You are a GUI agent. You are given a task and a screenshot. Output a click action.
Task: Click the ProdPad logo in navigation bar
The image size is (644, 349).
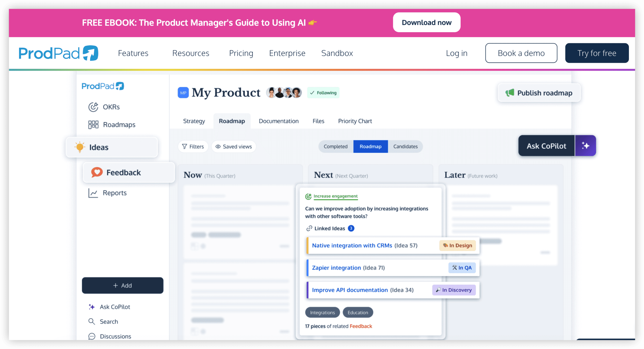tap(58, 53)
